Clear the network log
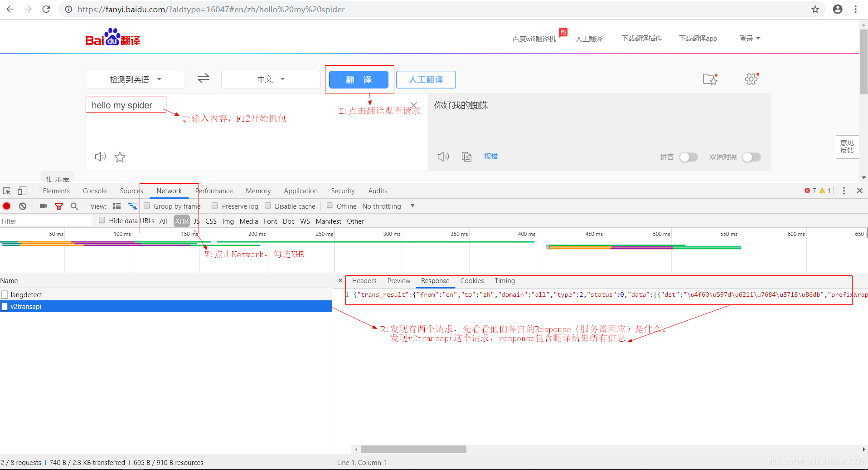 pos(23,206)
